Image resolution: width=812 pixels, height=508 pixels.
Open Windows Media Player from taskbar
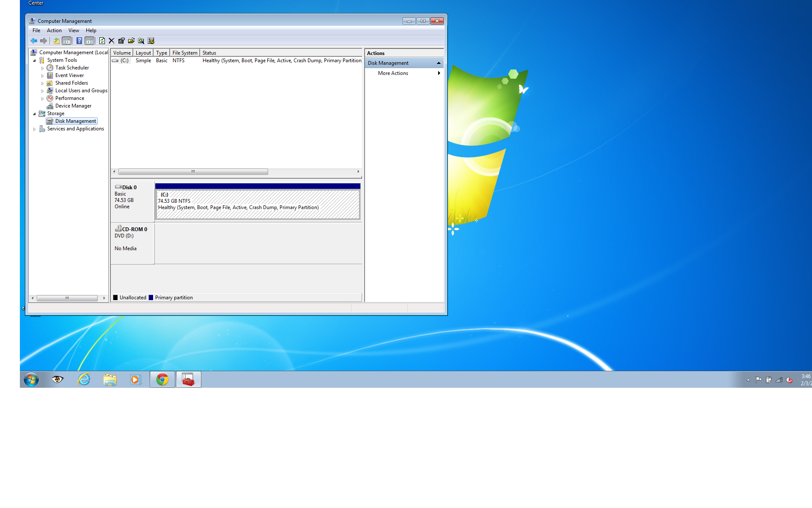pos(135,379)
